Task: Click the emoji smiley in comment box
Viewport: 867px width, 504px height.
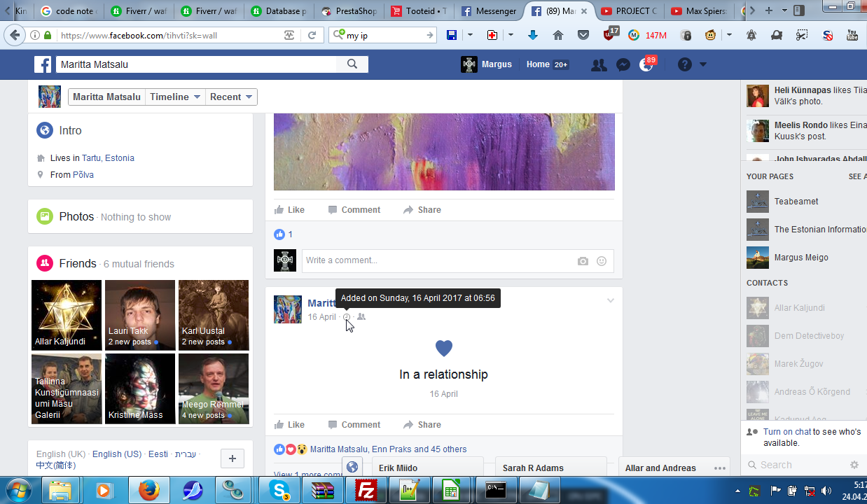Action: click(602, 261)
